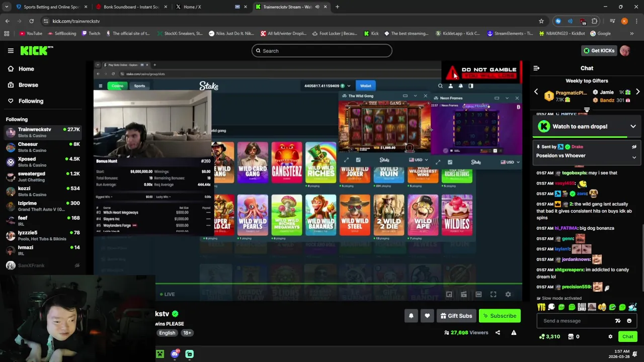Screen dimensions: 644x362
Task: Click the browser address bar URL
Action: pos(76,21)
